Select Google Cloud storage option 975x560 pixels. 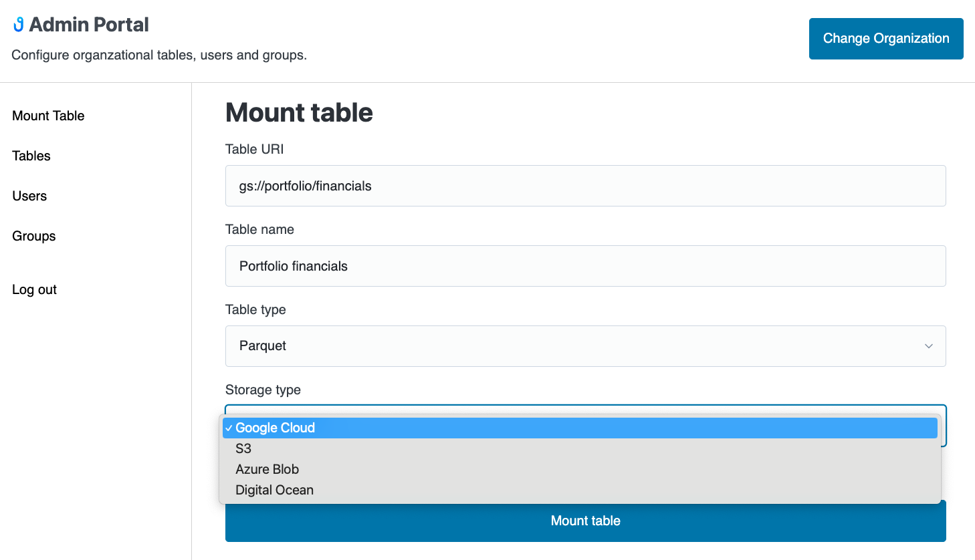[x=275, y=428]
